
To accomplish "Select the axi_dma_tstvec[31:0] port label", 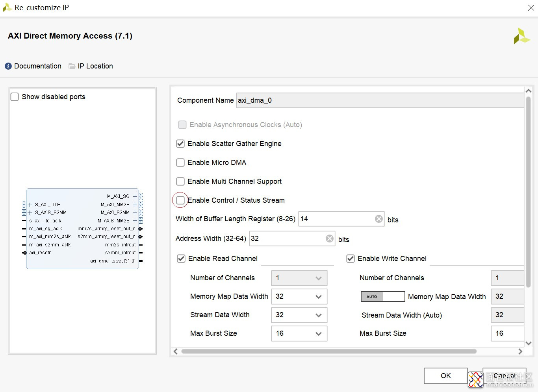I will tap(113, 261).
